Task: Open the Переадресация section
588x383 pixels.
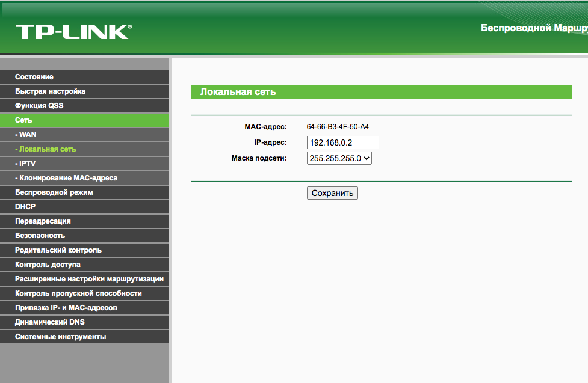Action: tap(84, 221)
